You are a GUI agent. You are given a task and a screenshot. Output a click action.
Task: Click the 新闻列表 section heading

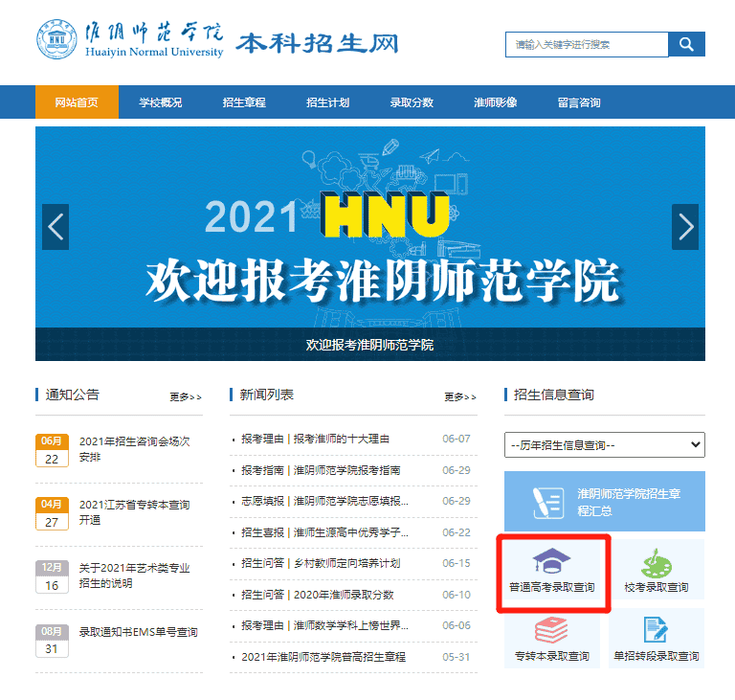click(267, 395)
